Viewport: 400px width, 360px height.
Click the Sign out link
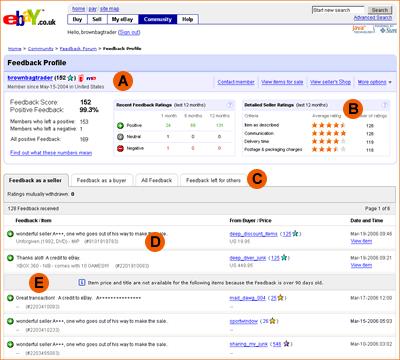coord(129,32)
